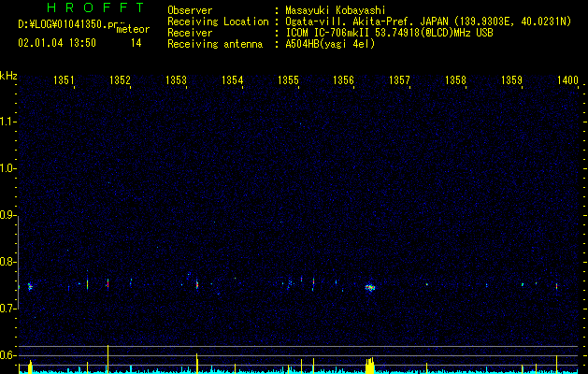
Task: Click the 0.7 kHz frequency label
Action: coord(7,309)
